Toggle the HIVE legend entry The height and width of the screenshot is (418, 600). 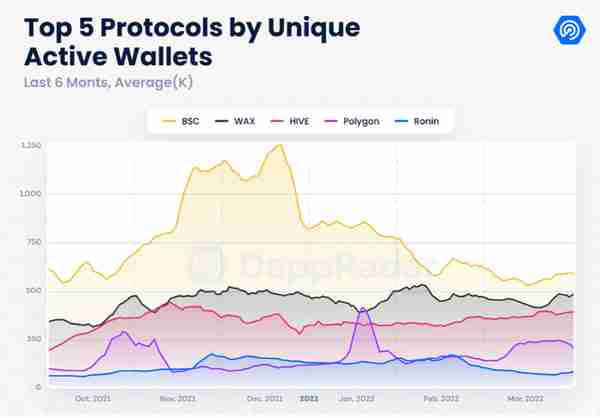tap(290, 121)
